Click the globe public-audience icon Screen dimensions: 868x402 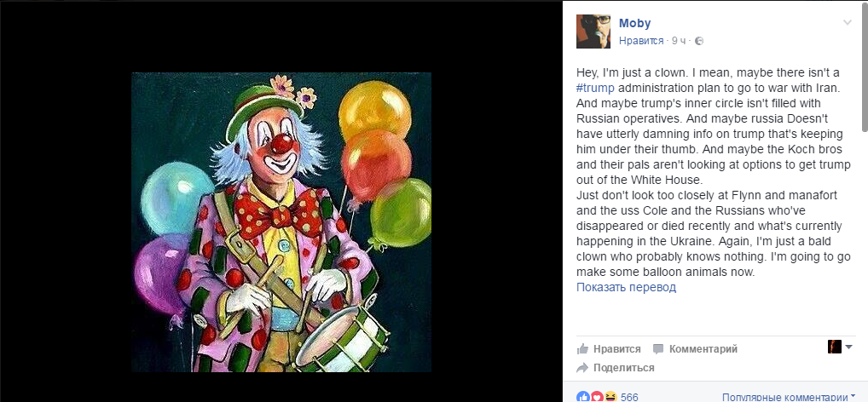[x=699, y=40]
